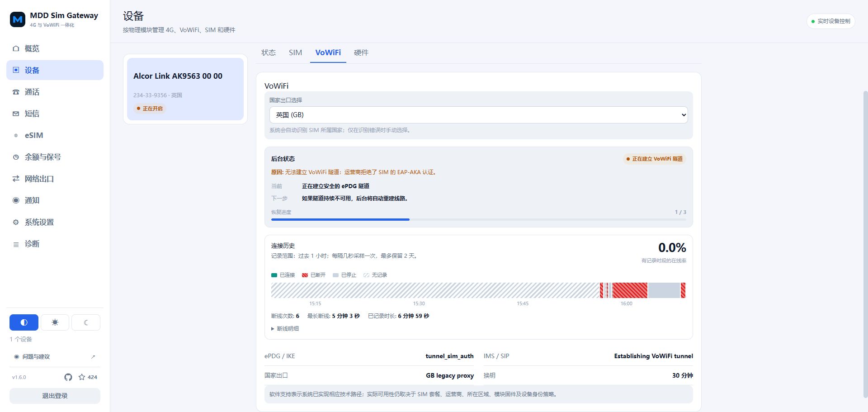
Task: Click the 1 个设备 label
Action: pyautogui.click(x=21, y=339)
